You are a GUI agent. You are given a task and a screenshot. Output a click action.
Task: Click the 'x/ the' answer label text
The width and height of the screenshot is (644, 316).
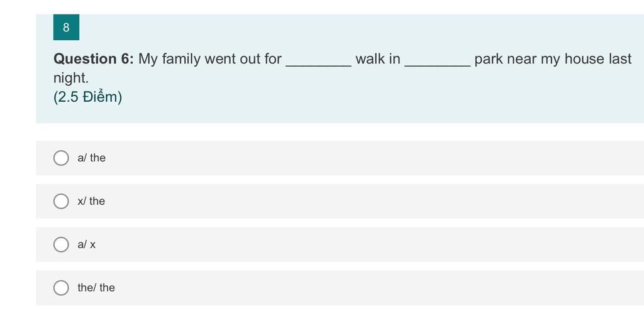[91, 201]
